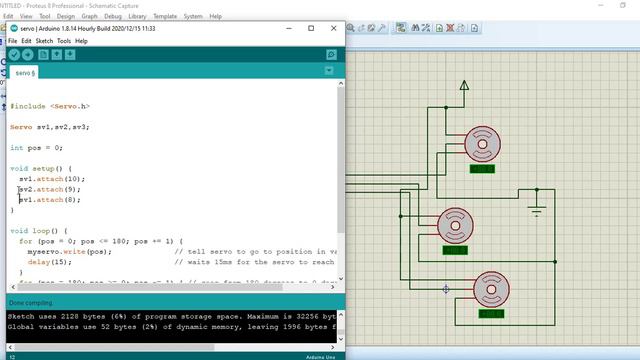
Task: Open Proteus Debug menu
Action: [113, 16]
